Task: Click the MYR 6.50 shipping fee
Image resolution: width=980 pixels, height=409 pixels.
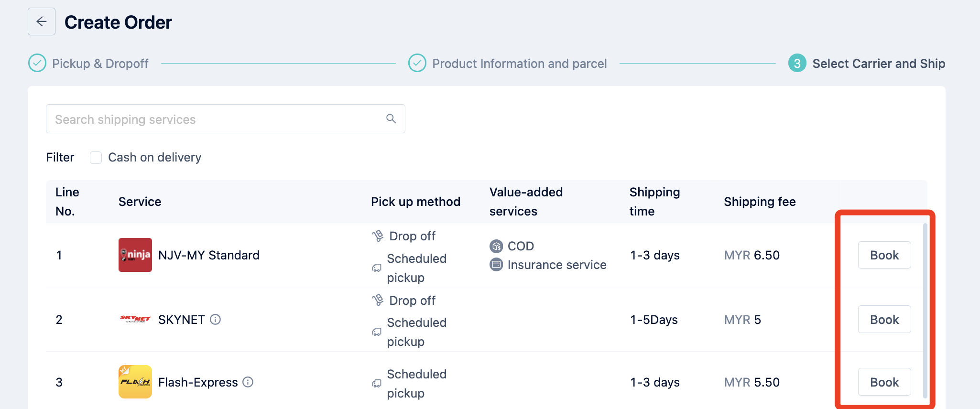Action: [x=752, y=255]
